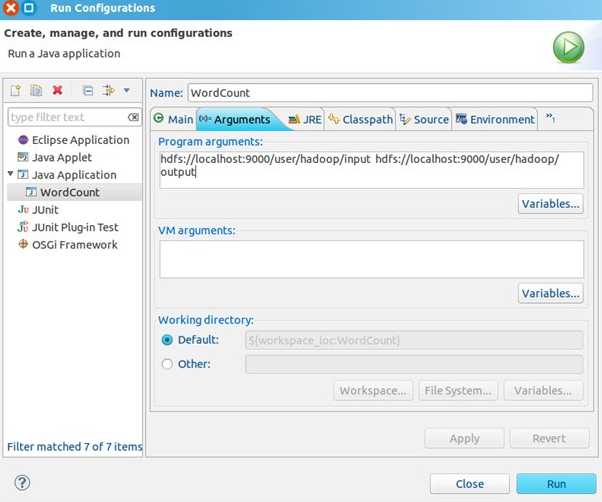Click the duplicate configuration icon
602x502 pixels.
tap(36, 91)
